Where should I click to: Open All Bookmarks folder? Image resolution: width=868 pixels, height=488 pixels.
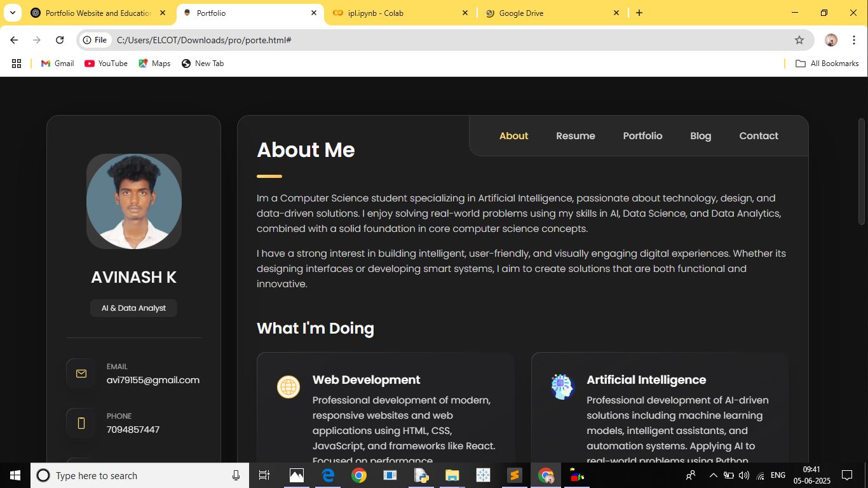(x=827, y=64)
